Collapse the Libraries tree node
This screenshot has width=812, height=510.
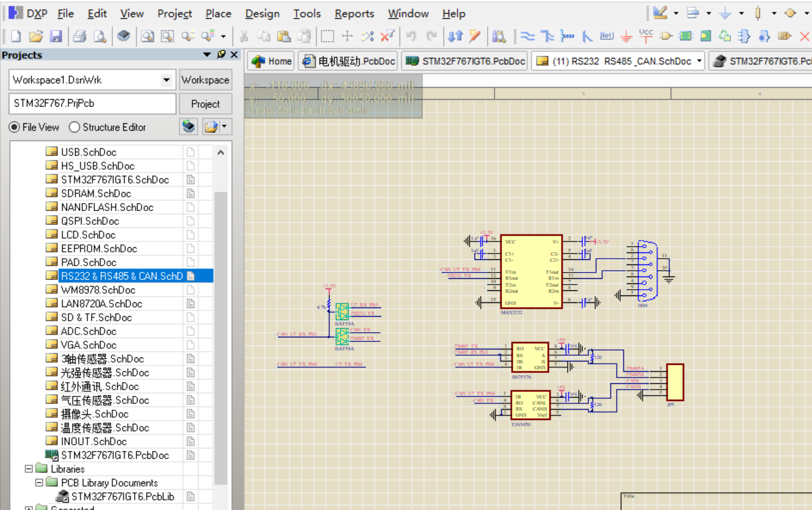[x=29, y=469]
